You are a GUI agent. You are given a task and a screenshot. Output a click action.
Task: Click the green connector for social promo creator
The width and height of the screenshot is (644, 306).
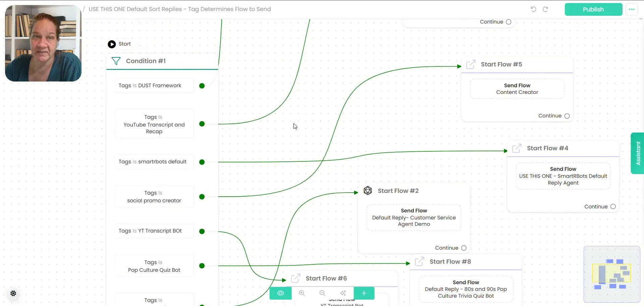pos(202,197)
